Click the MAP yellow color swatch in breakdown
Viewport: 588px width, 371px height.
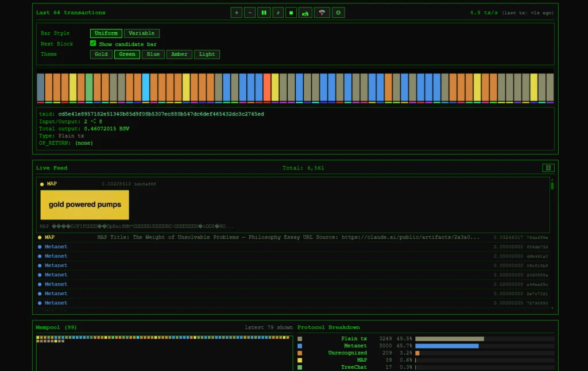[x=300, y=360]
